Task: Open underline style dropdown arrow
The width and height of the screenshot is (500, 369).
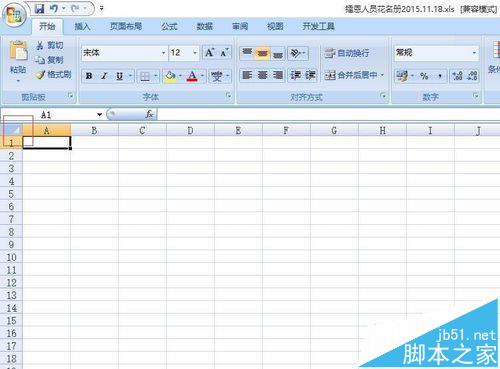Action: tap(130, 76)
